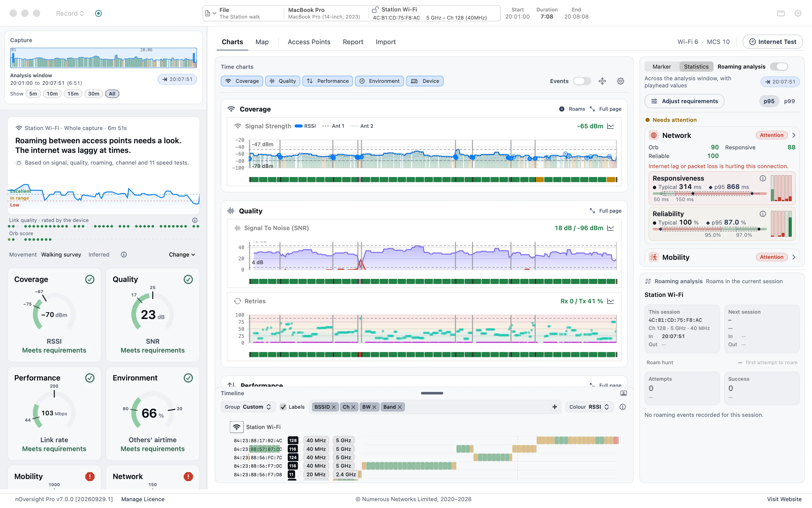812x508 pixels.
Task: Switch to the Access Points tab
Action: pos(309,42)
